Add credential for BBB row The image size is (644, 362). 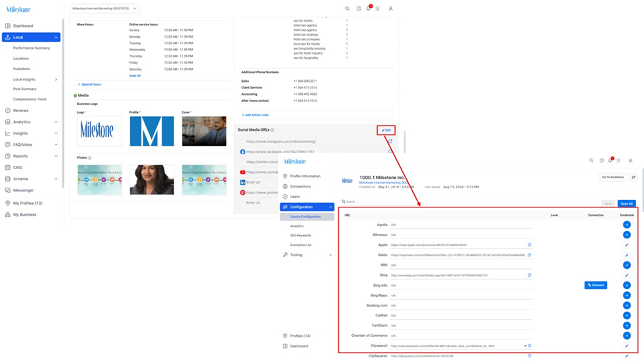pyautogui.click(x=627, y=265)
